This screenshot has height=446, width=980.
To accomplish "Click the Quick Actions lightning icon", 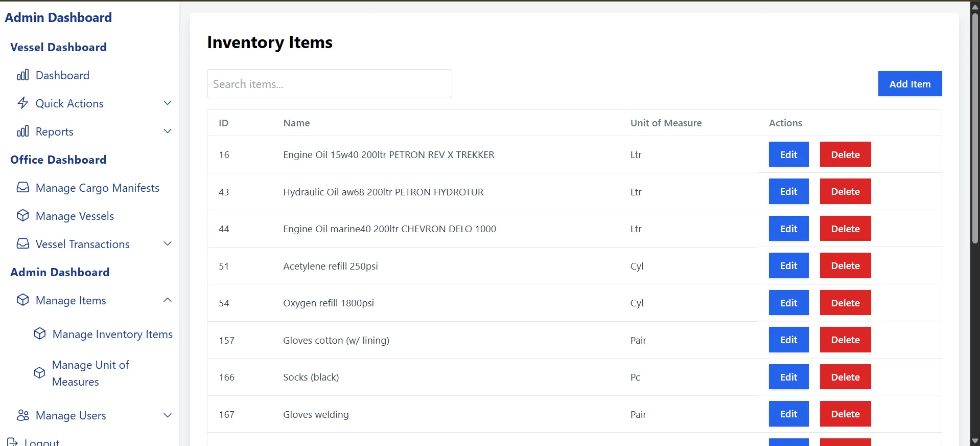I will [x=22, y=103].
